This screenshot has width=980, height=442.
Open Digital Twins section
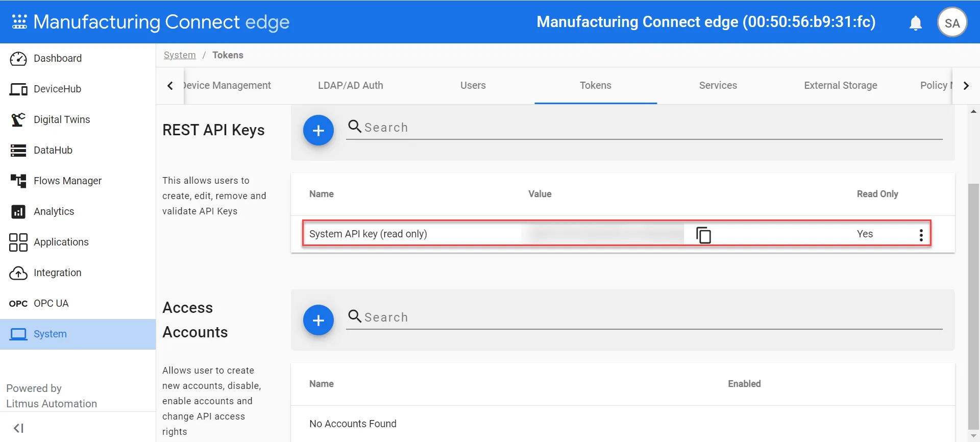click(x=78, y=119)
